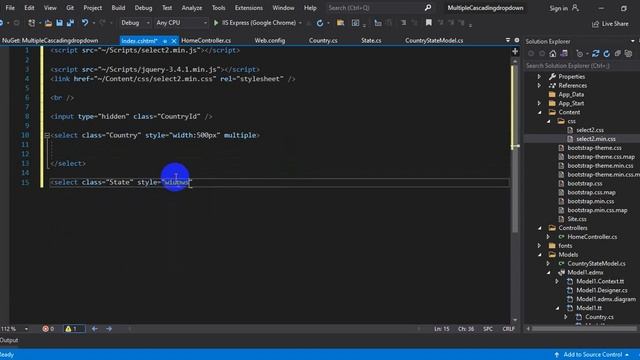Collapse the Content folder
The height and width of the screenshot is (360, 640).
click(540, 112)
